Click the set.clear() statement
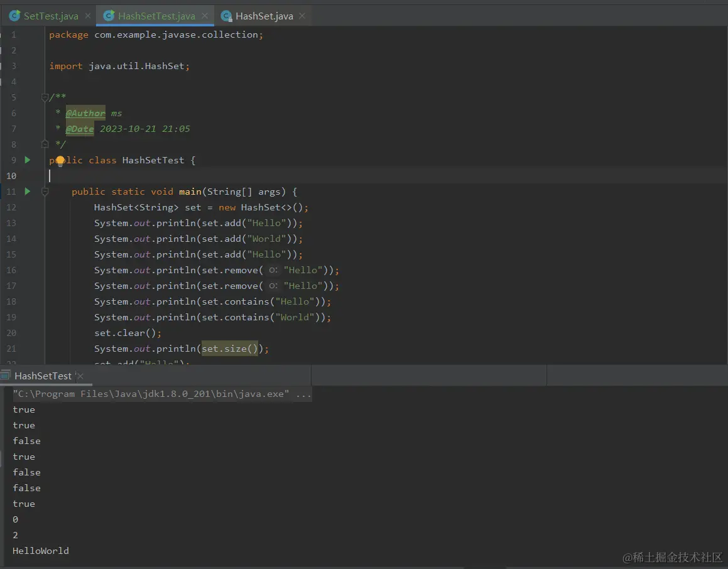 point(128,333)
